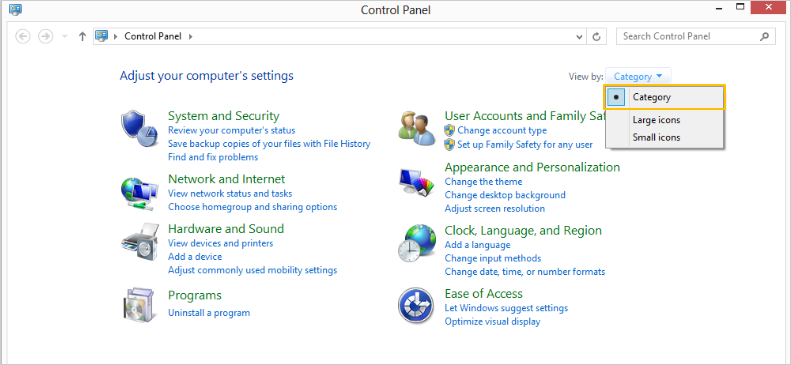
Task: Go up one level with up arrow
Action: pos(83,36)
